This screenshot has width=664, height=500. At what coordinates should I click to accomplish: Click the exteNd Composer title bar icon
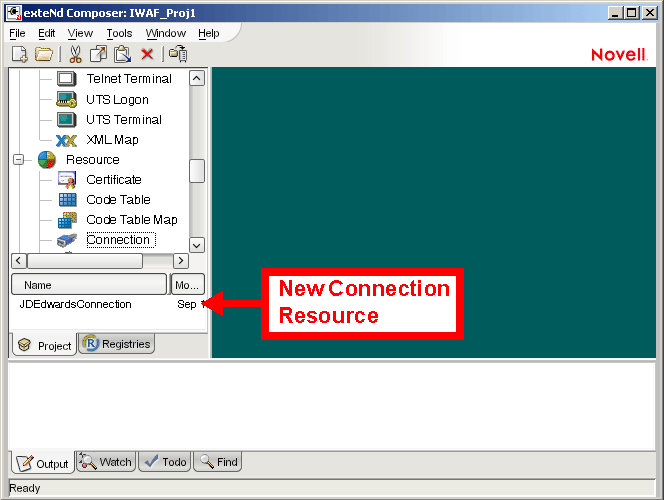point(14,13)
